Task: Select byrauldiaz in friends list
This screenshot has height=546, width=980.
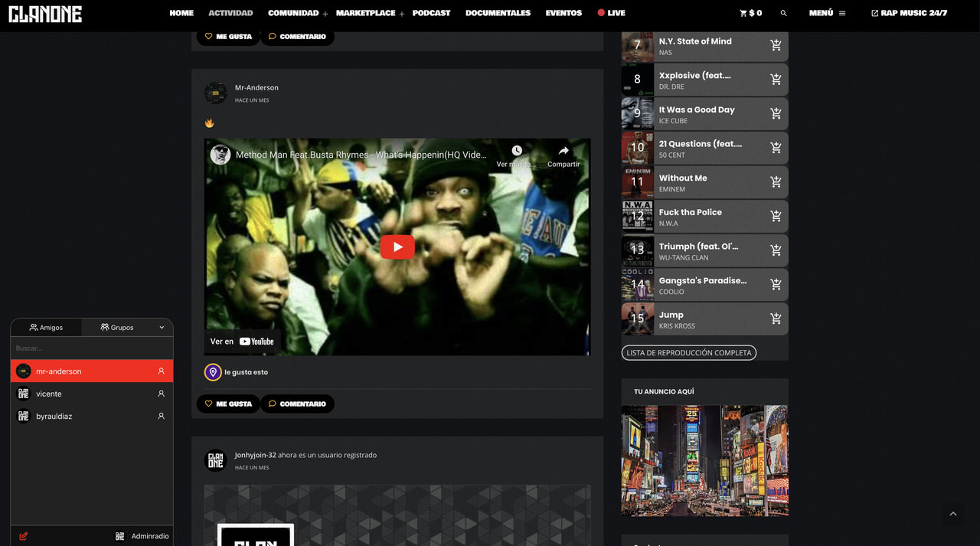Action: click(x=92, y=416)
